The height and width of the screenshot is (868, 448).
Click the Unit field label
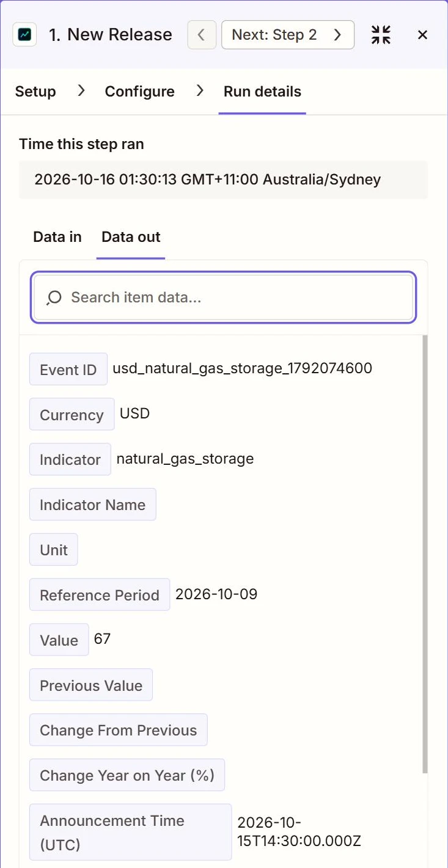54,550
